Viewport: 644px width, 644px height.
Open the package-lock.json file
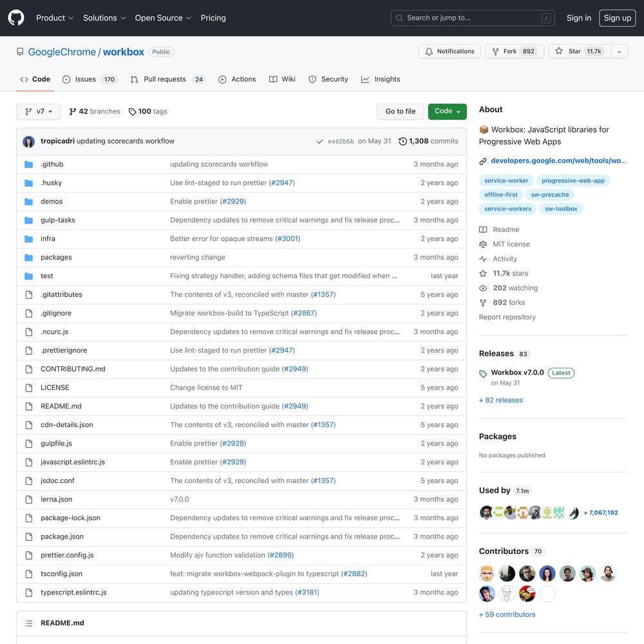click(x=70, y=518)
